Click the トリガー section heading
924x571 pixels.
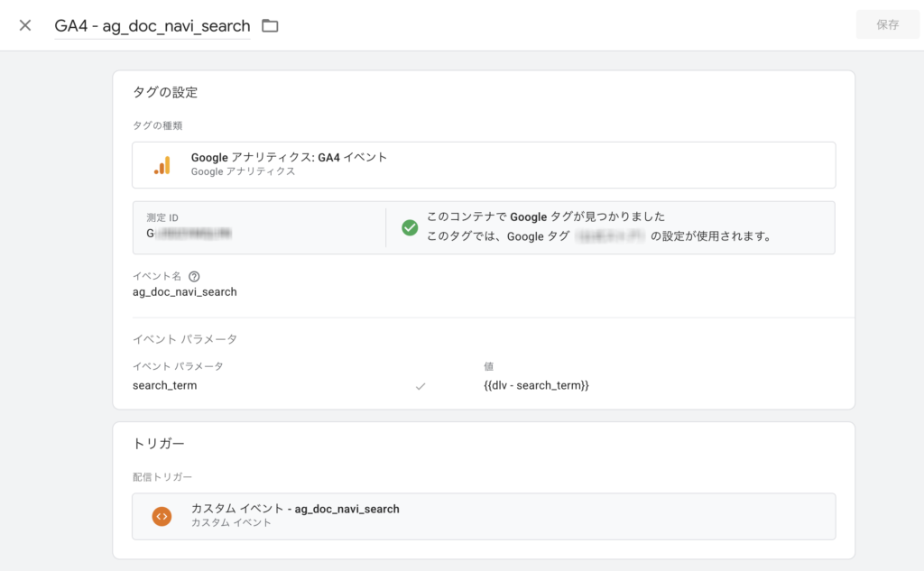pos(159,444)
